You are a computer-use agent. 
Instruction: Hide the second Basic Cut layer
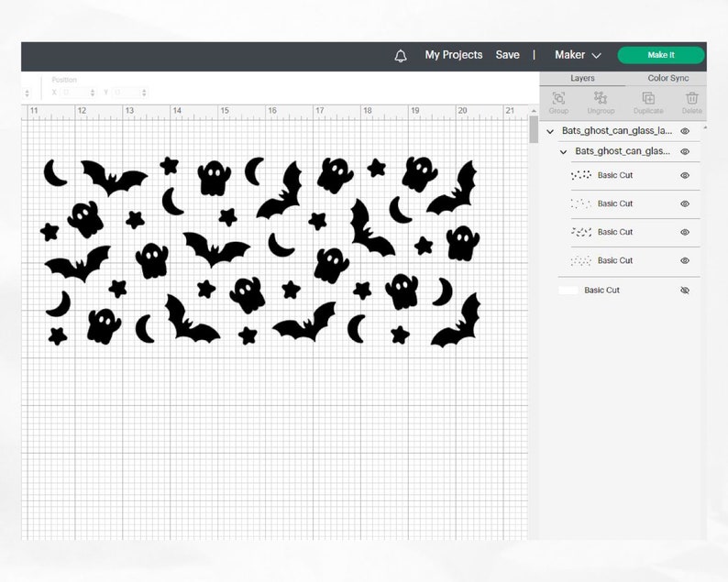tap(685, 203)
